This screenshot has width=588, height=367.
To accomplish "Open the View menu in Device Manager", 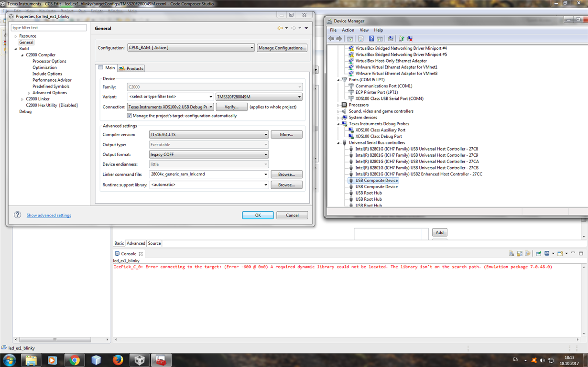I will pyautogui.click(x=364, y=30).
